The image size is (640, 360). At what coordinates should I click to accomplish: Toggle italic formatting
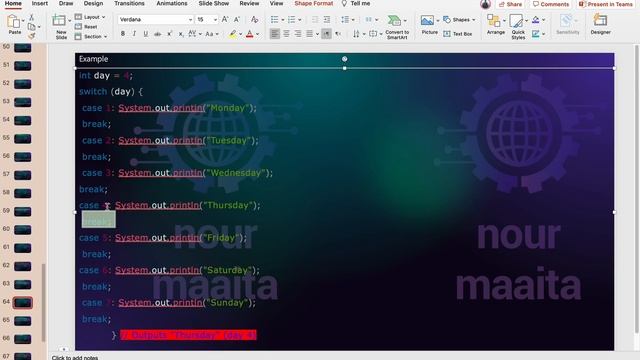point(134,34)
